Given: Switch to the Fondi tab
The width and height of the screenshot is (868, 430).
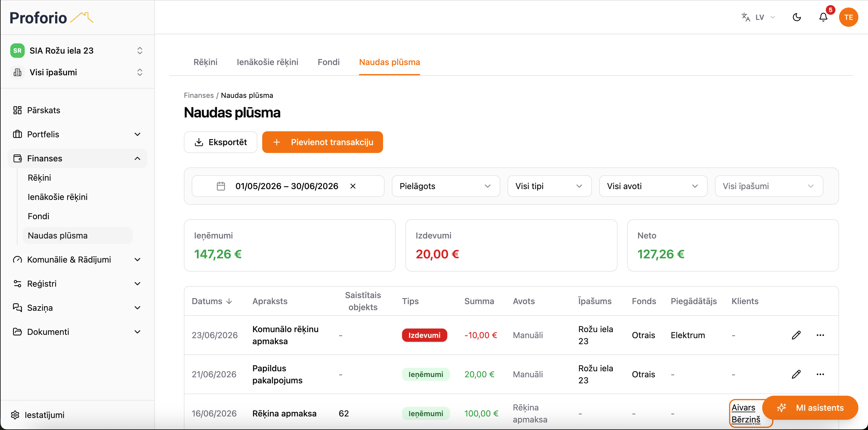Looking at the screenshot, I should coord(328,62).
